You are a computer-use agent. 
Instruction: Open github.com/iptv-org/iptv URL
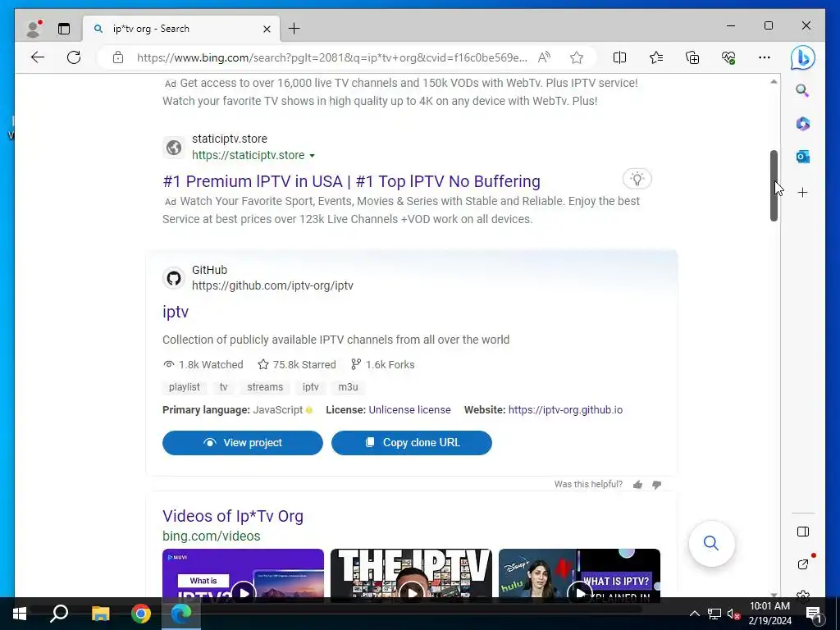pos(272,285)
